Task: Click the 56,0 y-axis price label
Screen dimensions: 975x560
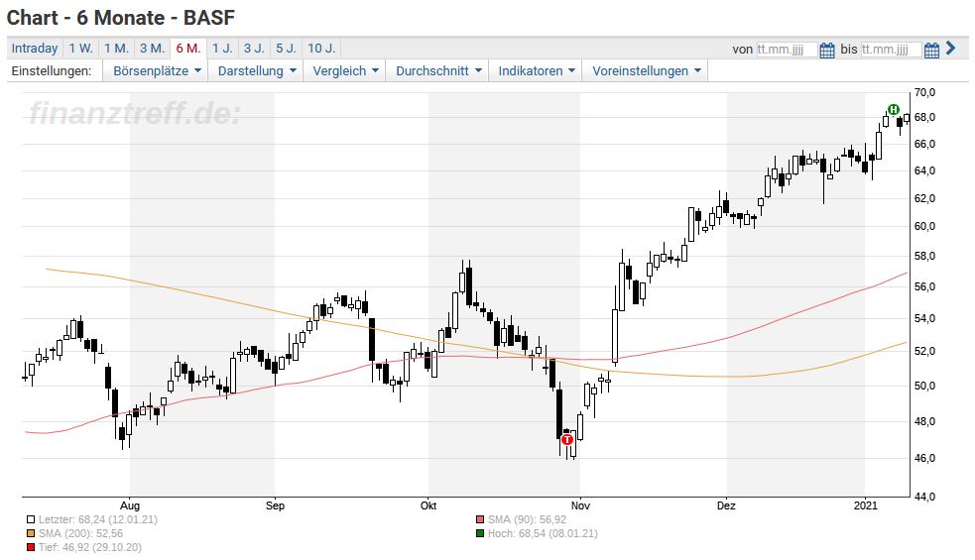Action: (924, 287)
